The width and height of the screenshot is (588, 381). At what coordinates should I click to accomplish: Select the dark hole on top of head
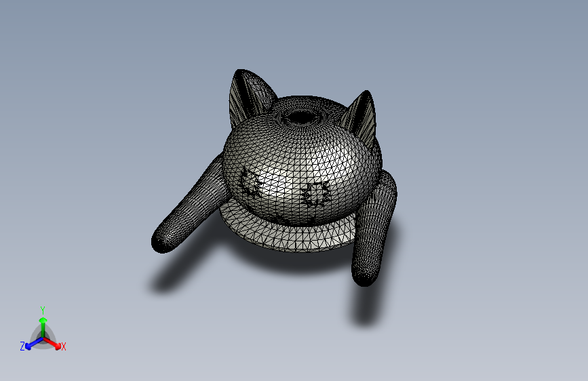[x=300, y=117]
